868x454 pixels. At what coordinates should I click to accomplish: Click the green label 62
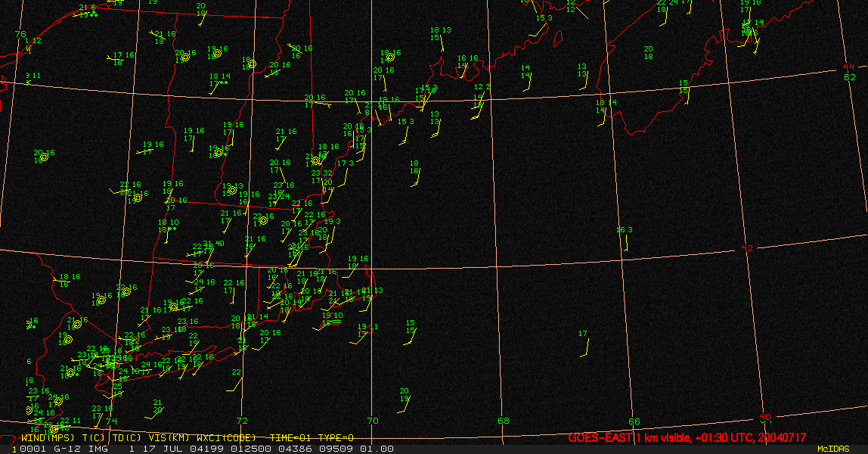pos(850,77)
